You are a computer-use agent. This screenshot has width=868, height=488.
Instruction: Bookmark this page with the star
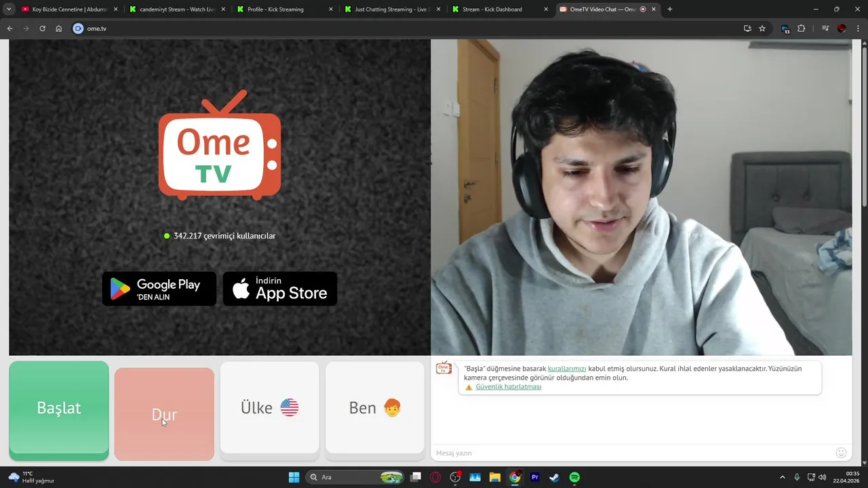[762, 28]
